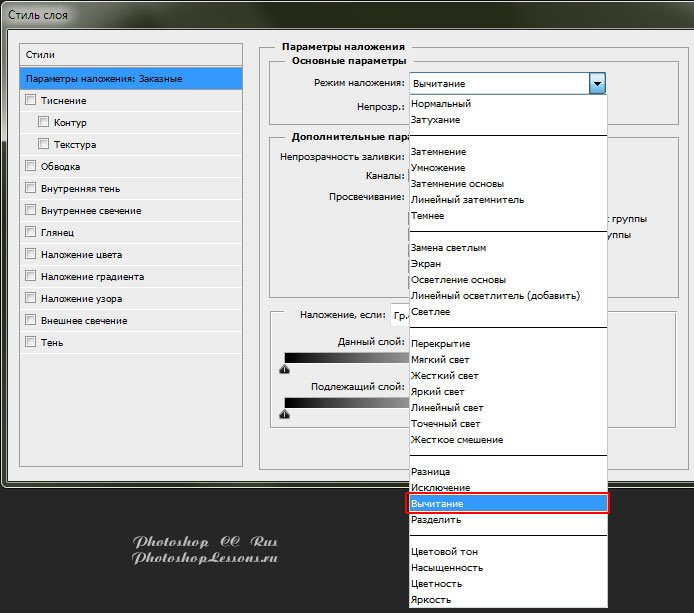
Task: Click Подлежащий слой black slider handle
Action: [x=285, y=413]
